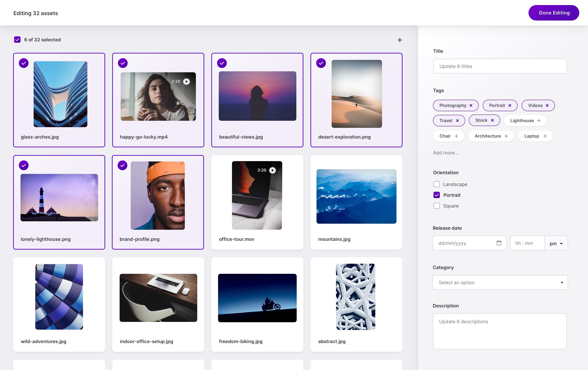The width and height of the screenshot is (588, 370).
Task: Remove the Photography tag
Action: click(471, 105)
